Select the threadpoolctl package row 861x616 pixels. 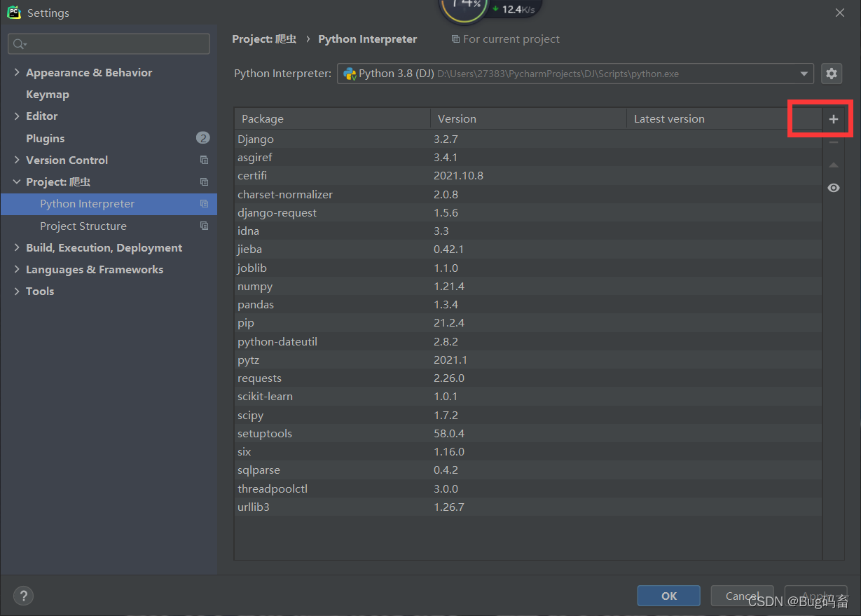pyautogui.click(x=528, y=489)
